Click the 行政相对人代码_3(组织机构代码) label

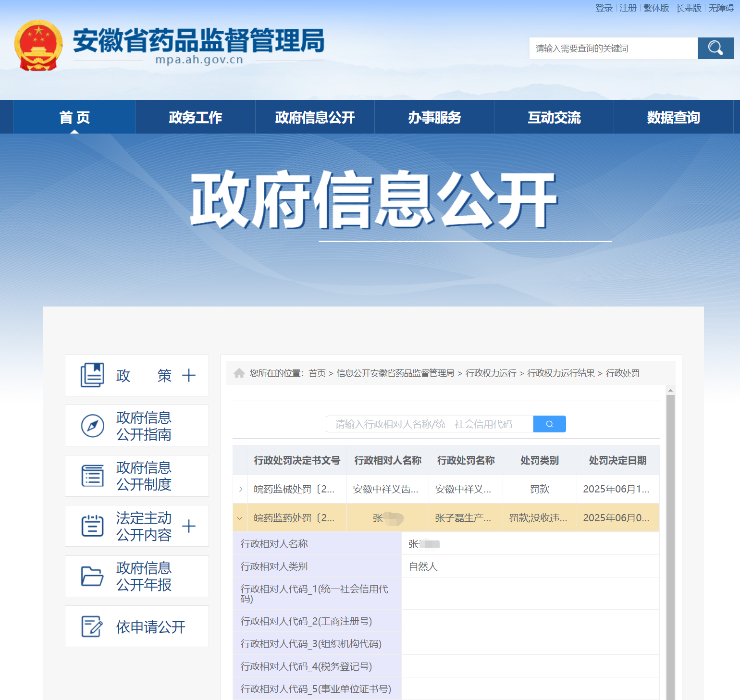tap(311, 644)
